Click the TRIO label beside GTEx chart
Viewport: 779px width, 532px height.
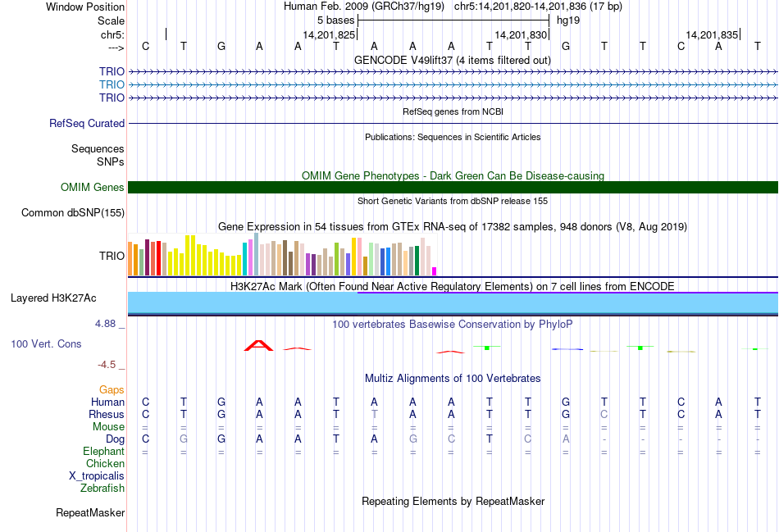point(112,256)
